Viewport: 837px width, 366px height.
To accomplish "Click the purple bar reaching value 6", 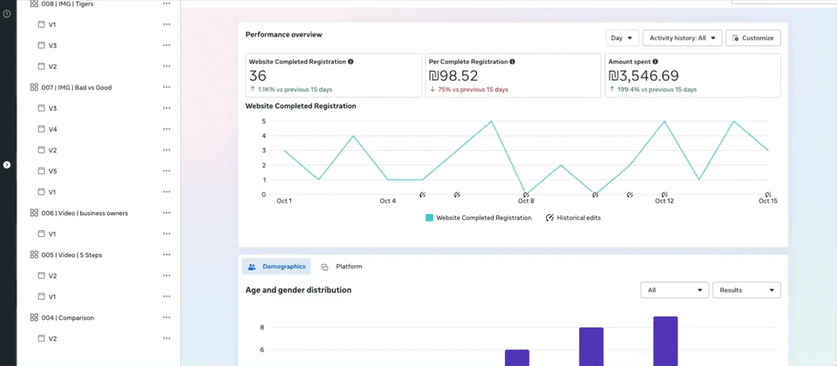I will point(517,358).
